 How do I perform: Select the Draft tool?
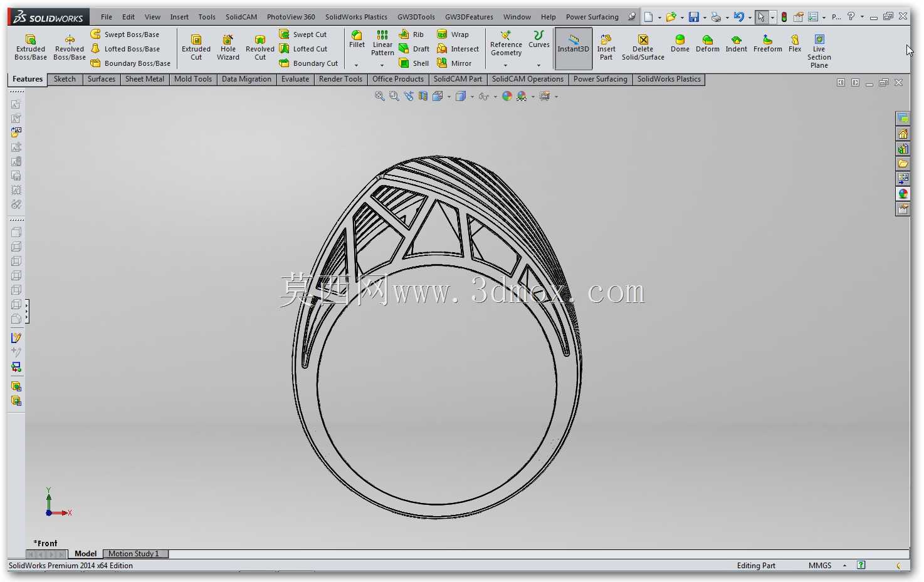tap(414, 49)
